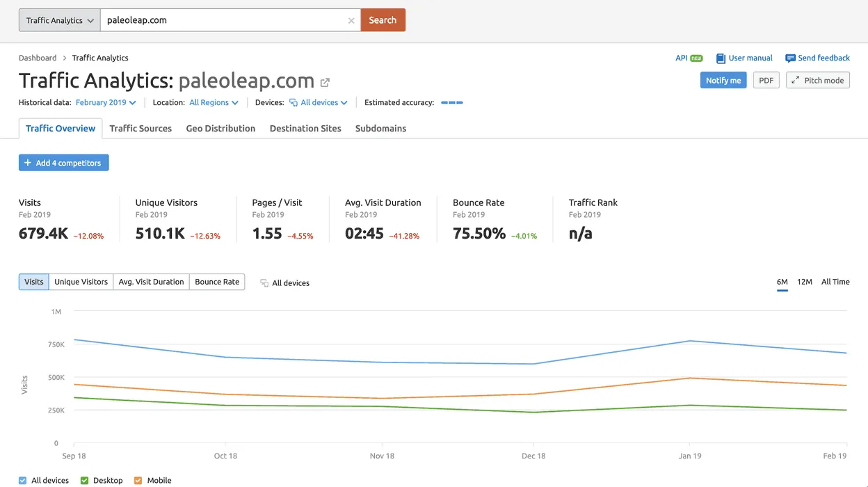Open the All Regions location dropdown

click(214, 103)
